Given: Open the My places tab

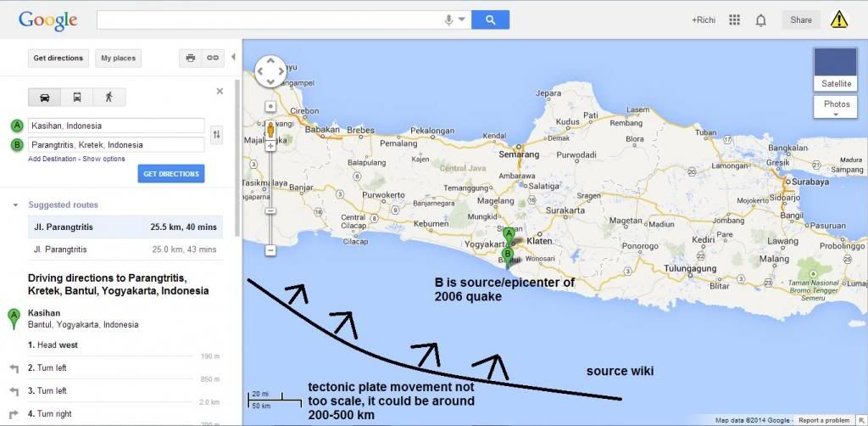Looking at the screenshot, I should (118, 58).
